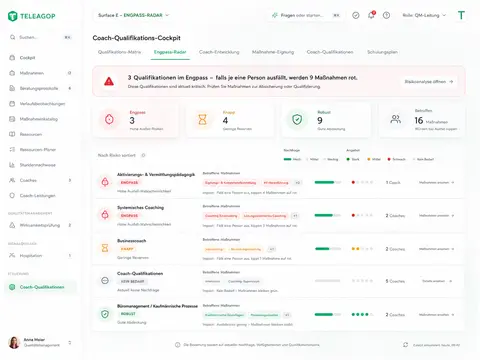This screenshot has height=360, width=480.
Task: Click the Engpass summary card showing 3
Action: (x=136, y=120)
